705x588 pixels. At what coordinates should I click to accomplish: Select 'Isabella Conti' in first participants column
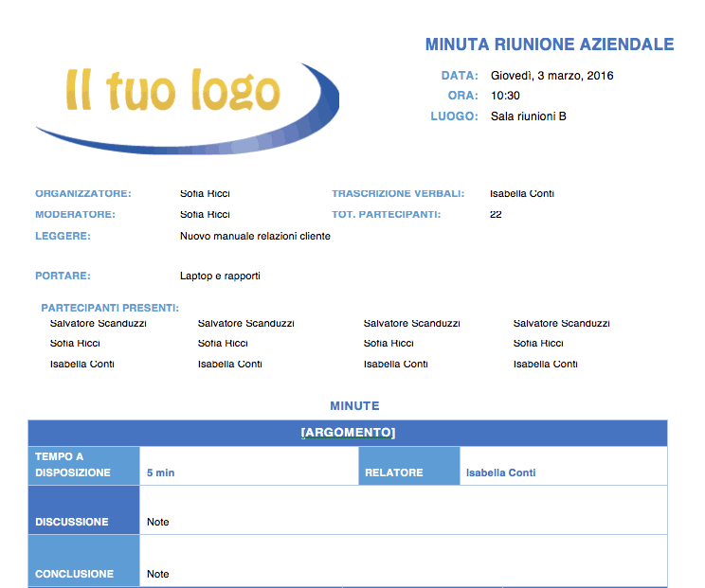tap(81, 365)
